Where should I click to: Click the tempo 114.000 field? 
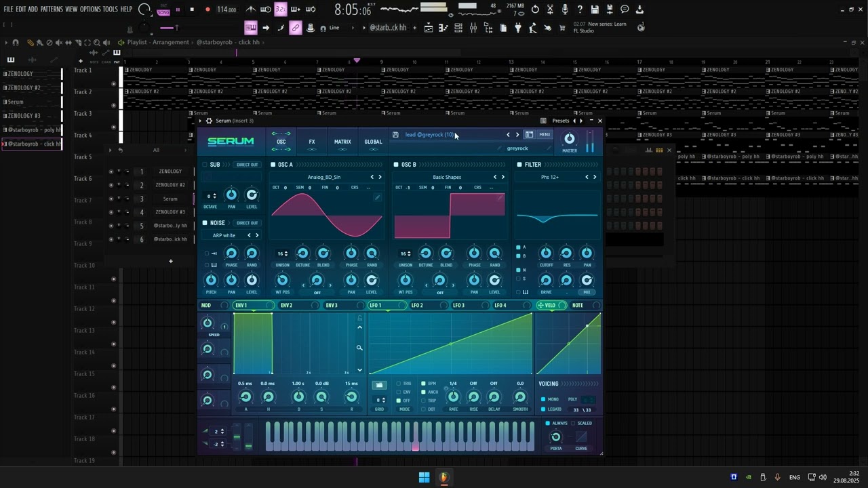pos(226,9)
